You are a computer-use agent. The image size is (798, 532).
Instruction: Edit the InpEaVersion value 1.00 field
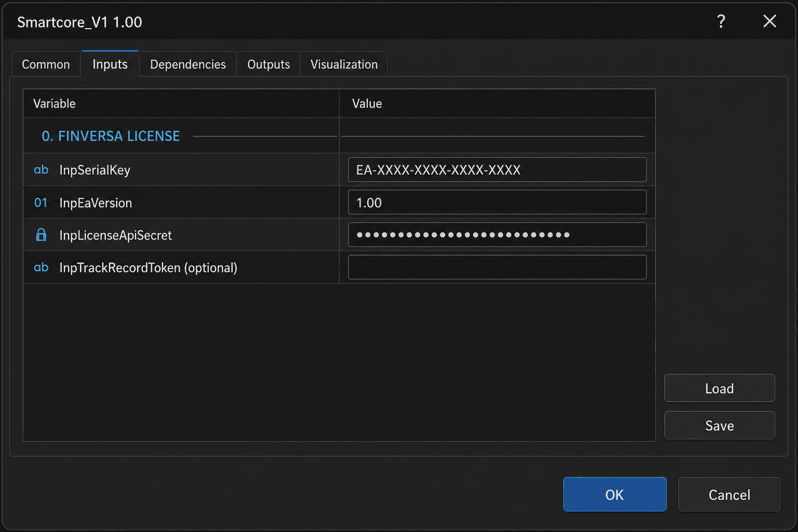tap(497, 202)
